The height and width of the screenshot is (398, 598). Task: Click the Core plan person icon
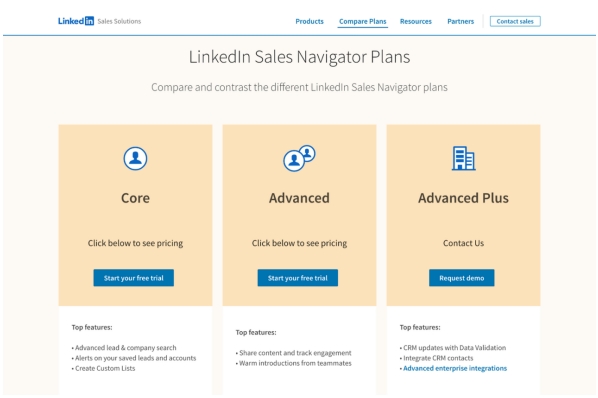(x=135, y=158)
